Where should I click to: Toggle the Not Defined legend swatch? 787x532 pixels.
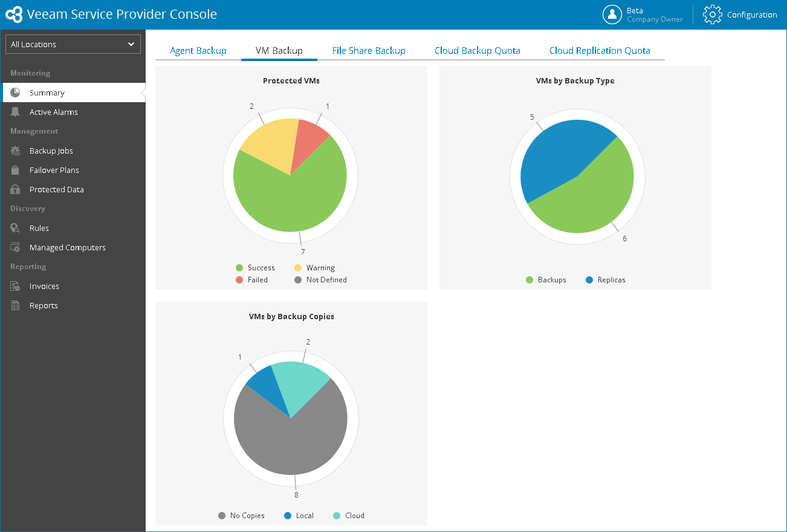point(298,280)
